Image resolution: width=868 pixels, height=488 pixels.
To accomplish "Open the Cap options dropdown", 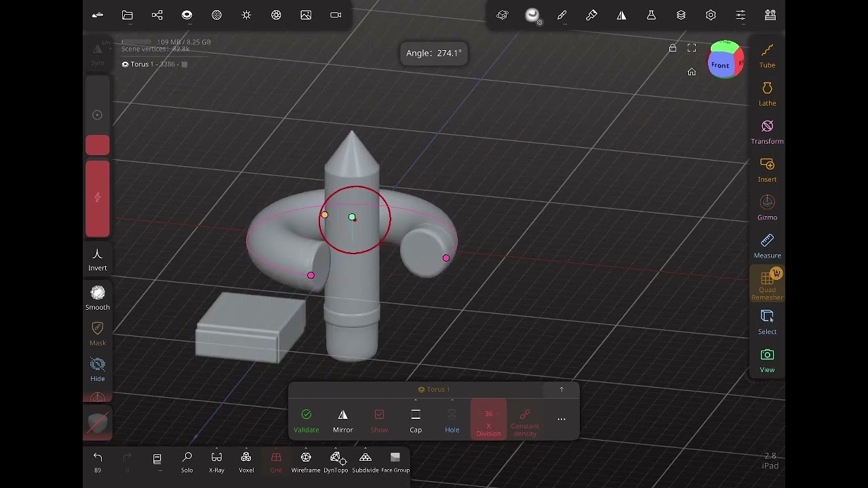I will point(416,420).
